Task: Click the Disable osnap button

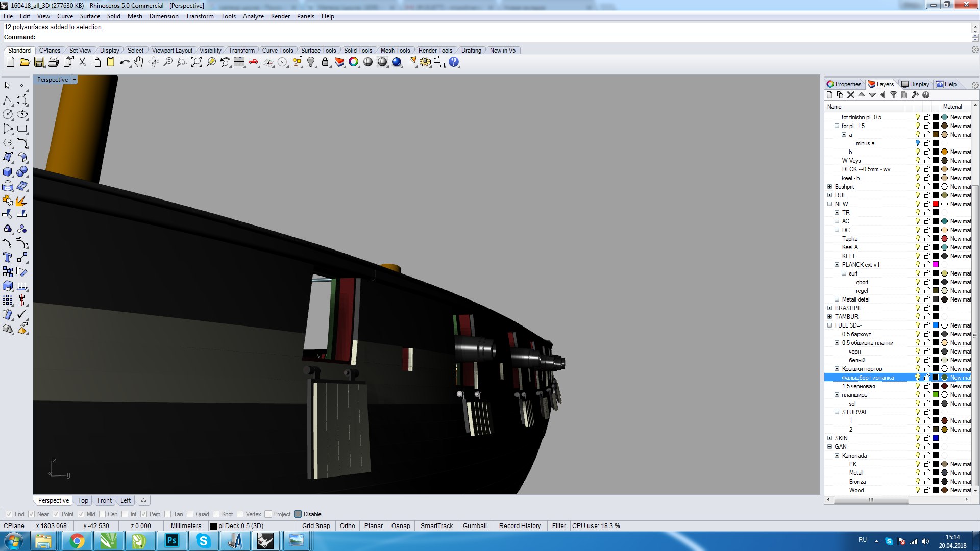Action: (308, 514)
